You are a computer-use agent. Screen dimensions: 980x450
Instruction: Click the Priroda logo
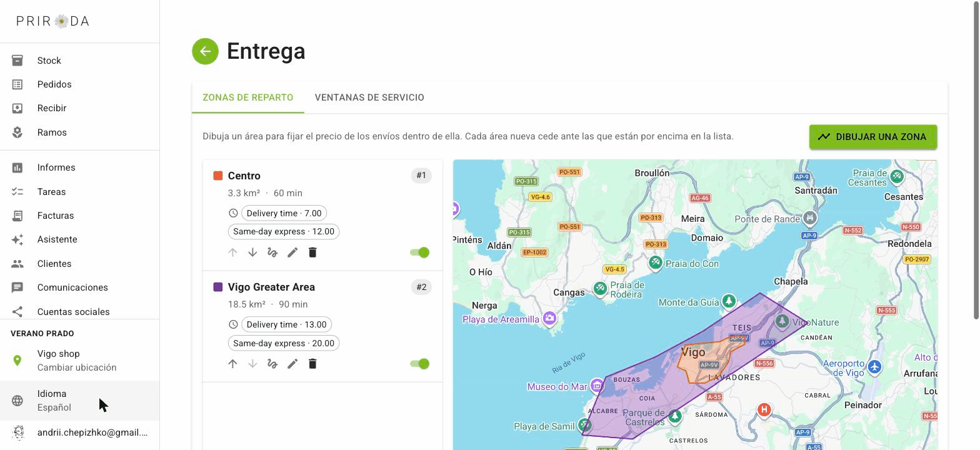coord(53,21)
